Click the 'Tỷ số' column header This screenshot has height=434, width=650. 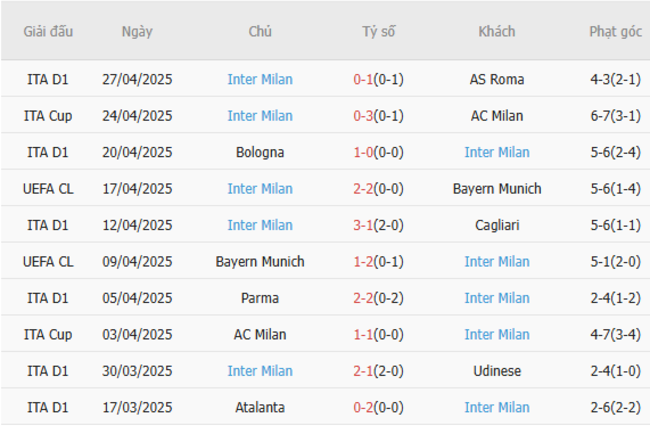[379, 31]
